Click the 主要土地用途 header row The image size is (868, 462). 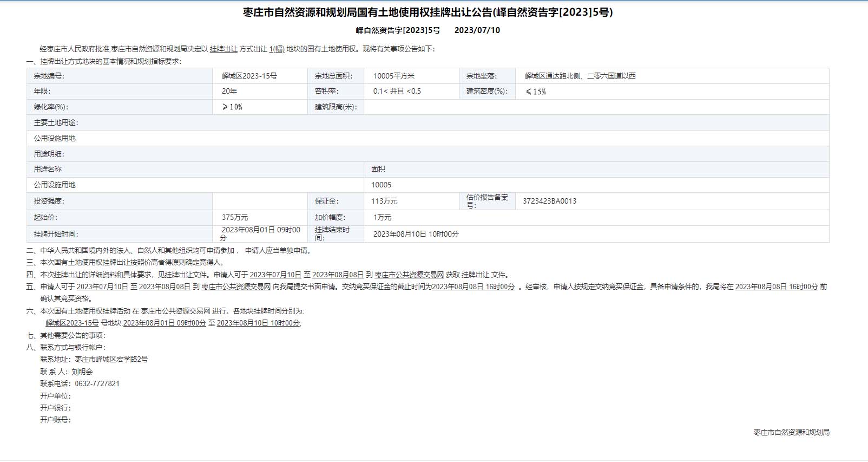pyautogui.click(x=428, y=122)
